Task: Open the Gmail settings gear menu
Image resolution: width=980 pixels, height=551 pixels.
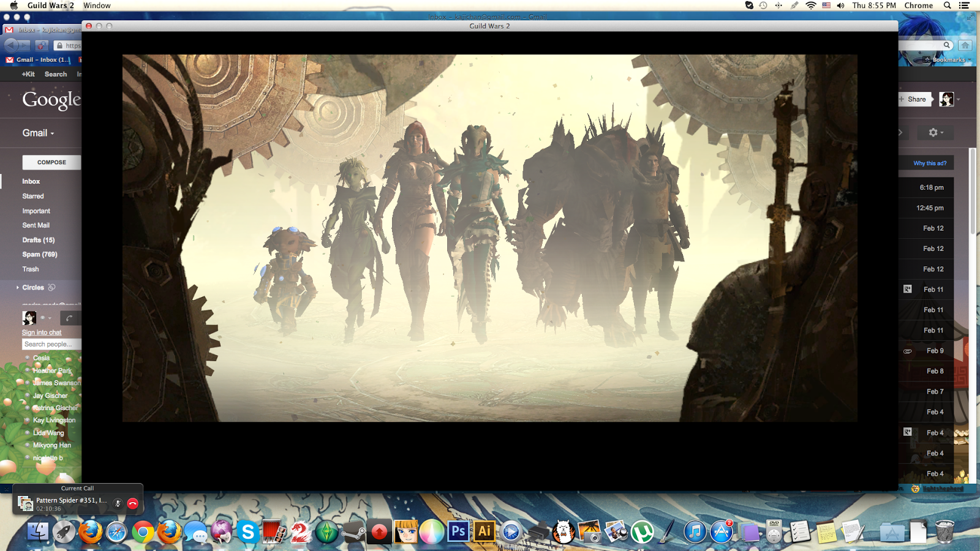Action: point(935,132)
